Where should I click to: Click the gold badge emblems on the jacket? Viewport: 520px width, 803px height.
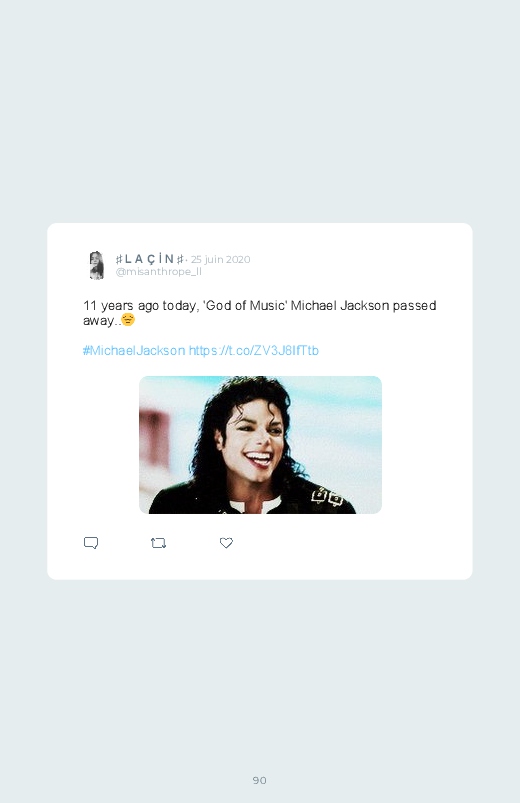click(x=327, y=496)
